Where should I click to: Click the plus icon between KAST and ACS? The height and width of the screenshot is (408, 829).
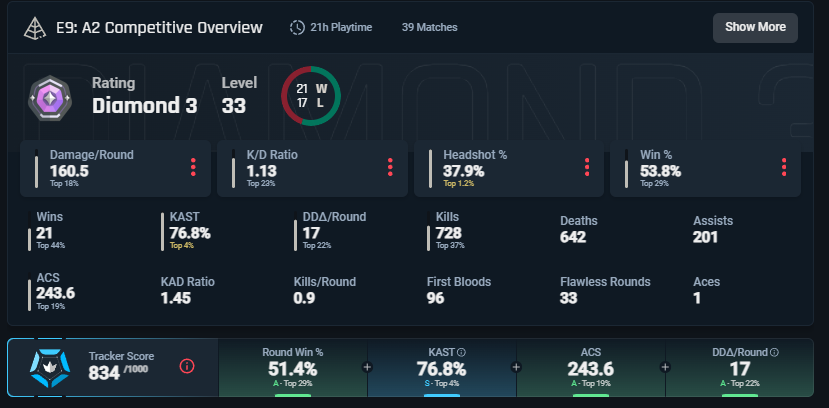[x=516, y=367]
